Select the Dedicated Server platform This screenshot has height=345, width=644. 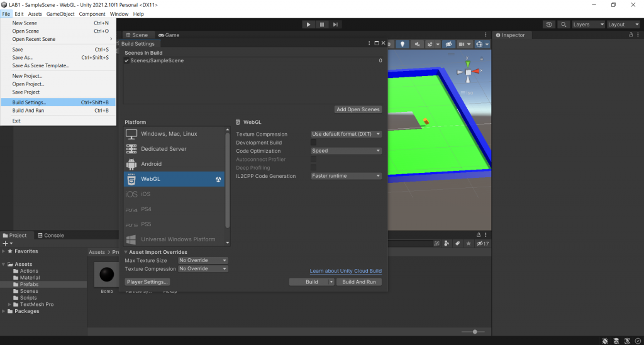pyautogui.click(x=174, y=149)
